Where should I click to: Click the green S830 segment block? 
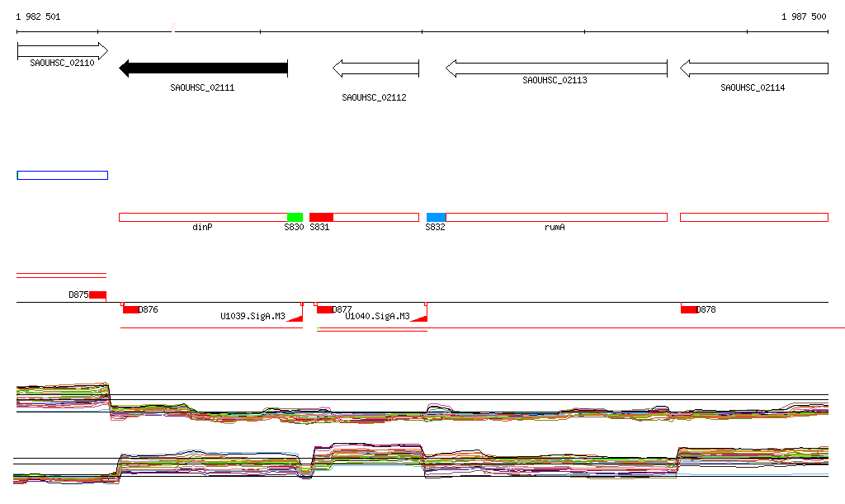click(x=295, y=218)
